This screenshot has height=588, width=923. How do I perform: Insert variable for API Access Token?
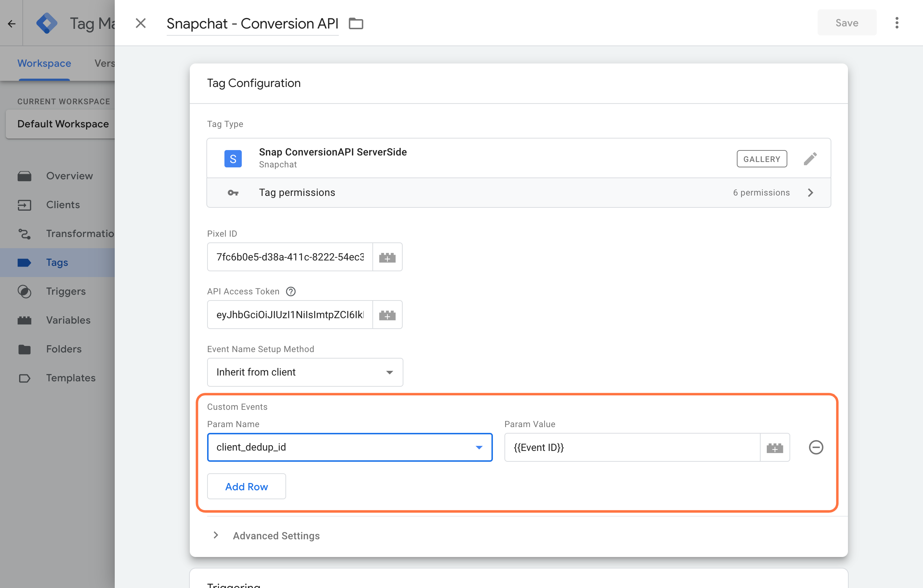(x=387, y=315)
